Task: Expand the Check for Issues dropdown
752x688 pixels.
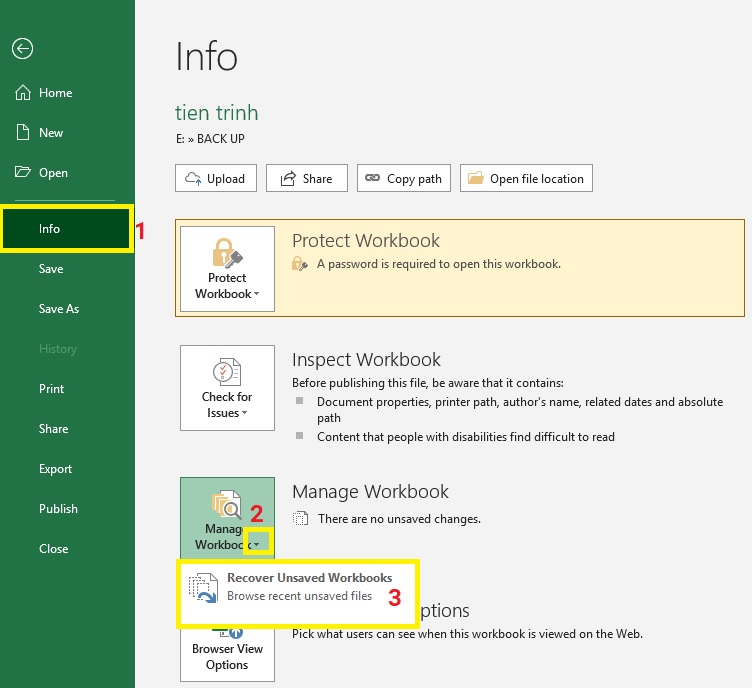Action: click(x=227, y=388)
